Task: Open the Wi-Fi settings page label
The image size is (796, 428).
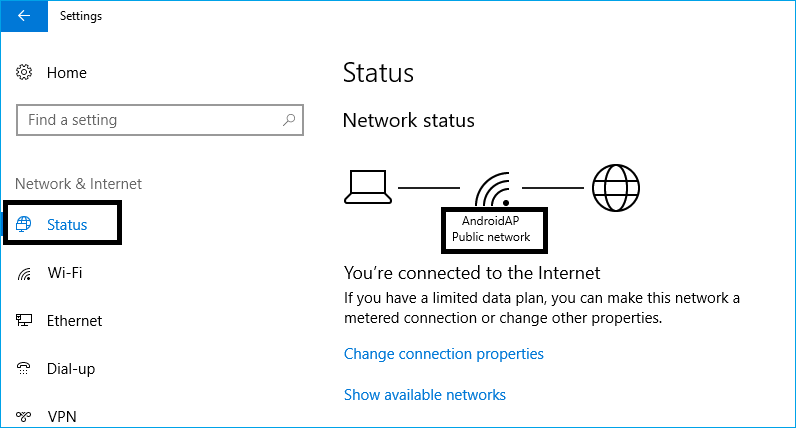Action: tap(65, 273)
